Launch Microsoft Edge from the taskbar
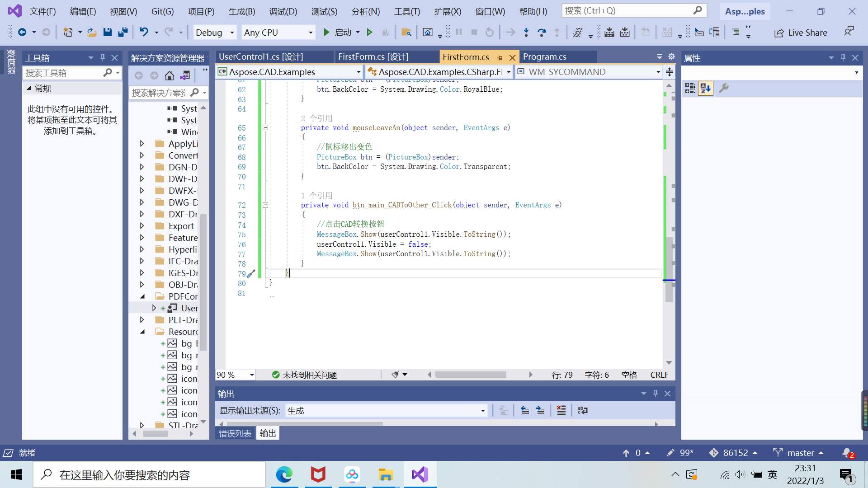 pyautogui.click(x=284, y=474)
